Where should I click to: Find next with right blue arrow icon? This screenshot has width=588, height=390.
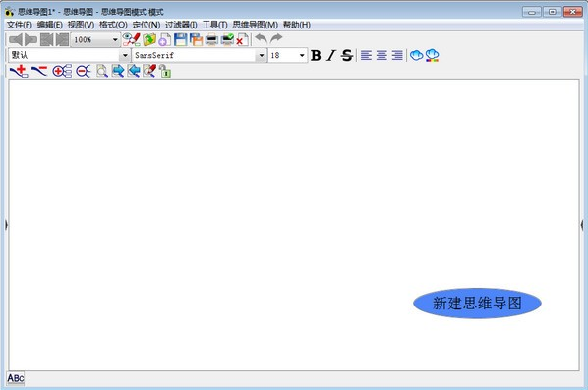pyautogui.click(x=118, y=71)
